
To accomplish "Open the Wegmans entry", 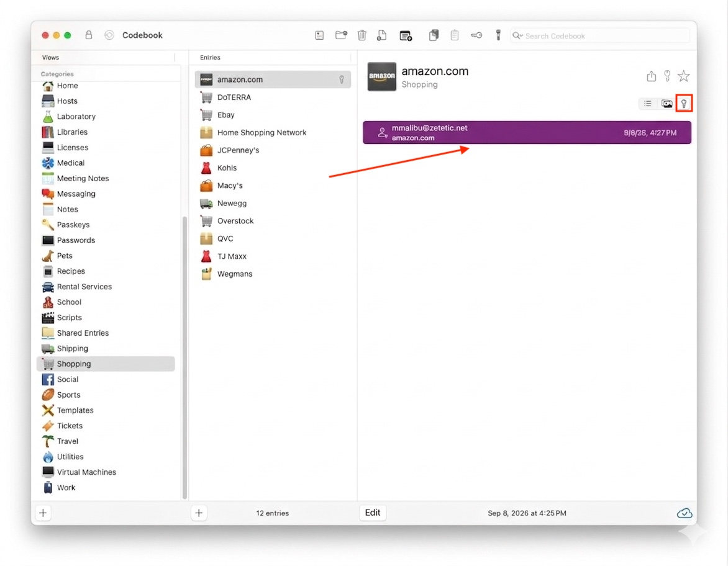I will pos(273,274).
